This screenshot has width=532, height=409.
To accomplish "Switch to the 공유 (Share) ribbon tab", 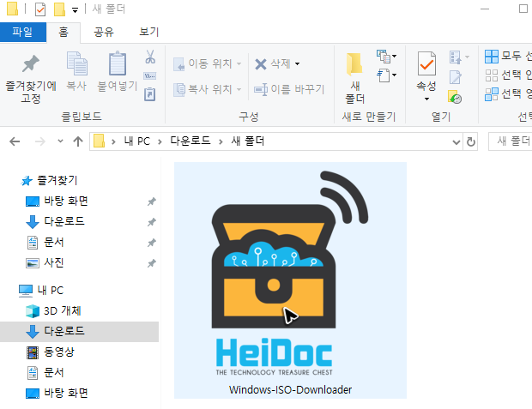I will pos(104,32).
